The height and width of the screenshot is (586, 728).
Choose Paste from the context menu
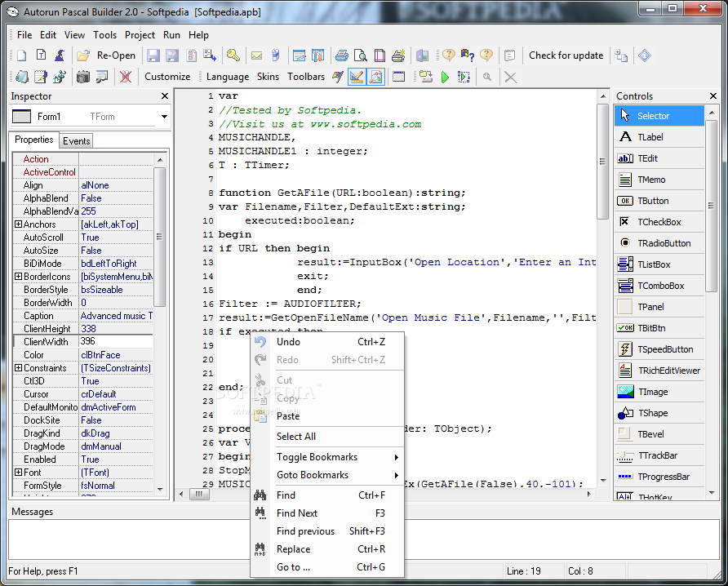click(327, 416)
